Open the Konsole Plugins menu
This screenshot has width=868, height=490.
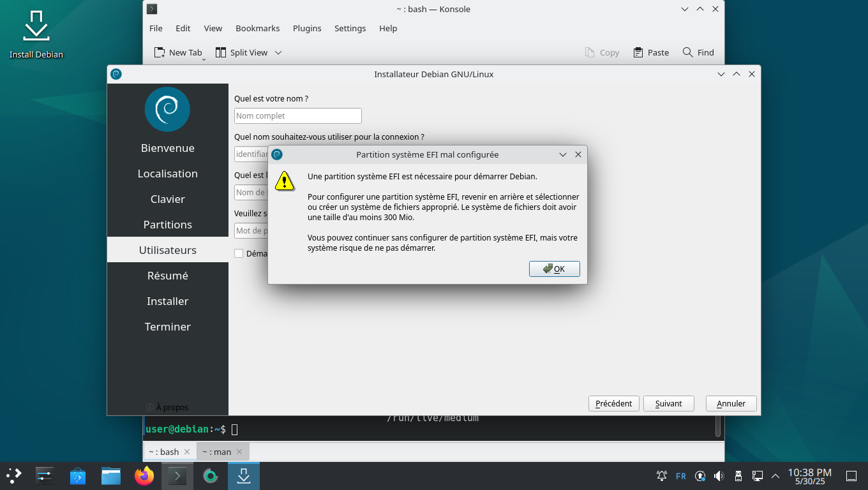point(307,28)
